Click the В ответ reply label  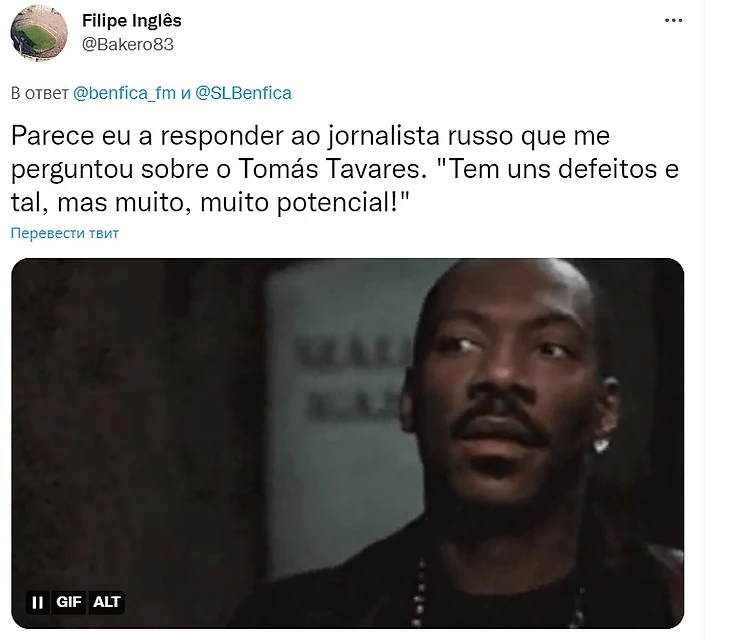[40, 93]
